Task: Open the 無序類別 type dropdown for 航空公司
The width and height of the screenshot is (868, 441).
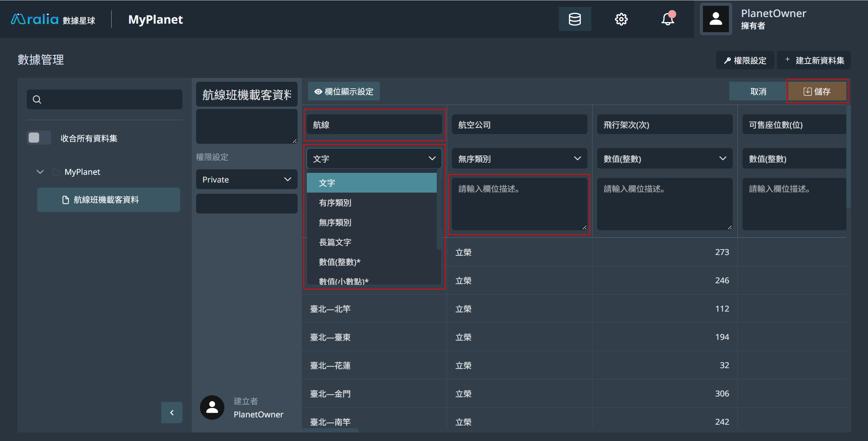Action: click(x=519, y=158)
